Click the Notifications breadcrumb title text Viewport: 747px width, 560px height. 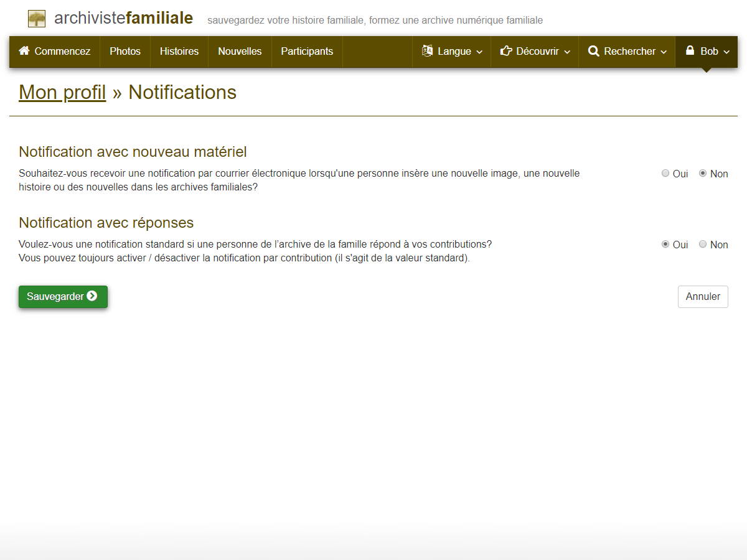click(x=182, y=92)
